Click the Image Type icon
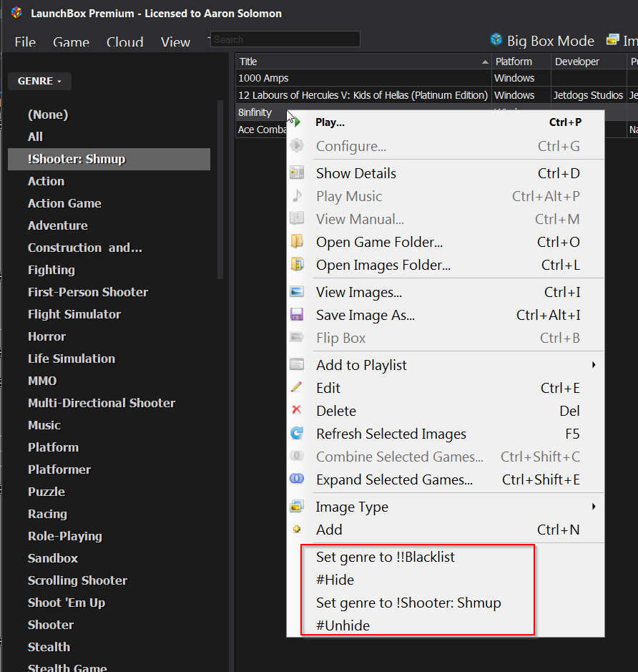The image size is (638, 672). [x=297, y=506]
